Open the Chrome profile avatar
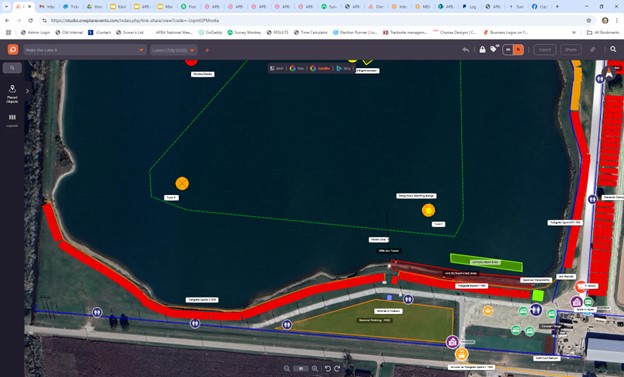Viewport: 624px width, 377px height. pyautogui.click(x=605, y=20)
